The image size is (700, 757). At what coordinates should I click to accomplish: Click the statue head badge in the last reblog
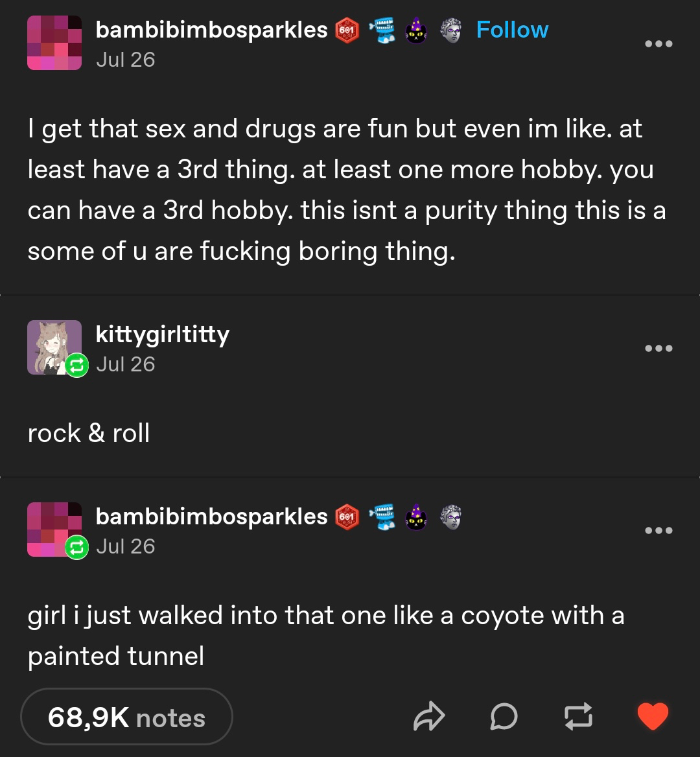451,517
